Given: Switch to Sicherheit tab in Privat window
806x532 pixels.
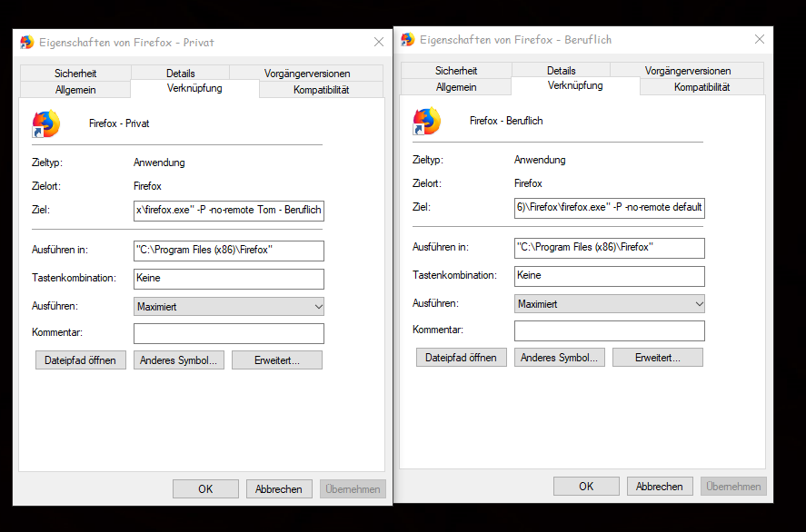Looking at the screenshot, I should coord(75,74).
